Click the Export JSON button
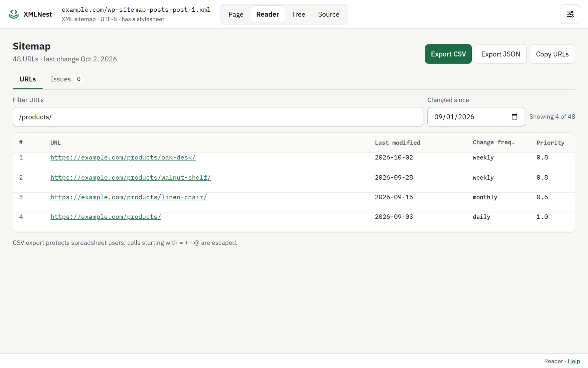588x368 pixels. click(x=500, y=54)
